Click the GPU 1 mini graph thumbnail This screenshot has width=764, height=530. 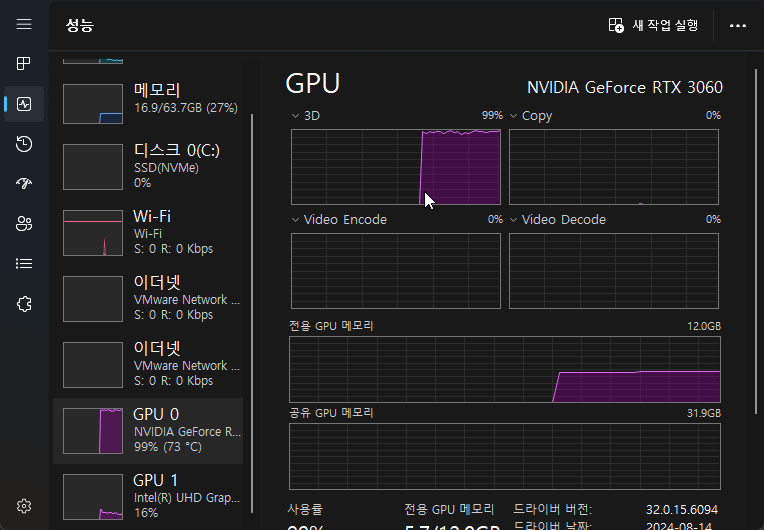(x=93, y=497)
